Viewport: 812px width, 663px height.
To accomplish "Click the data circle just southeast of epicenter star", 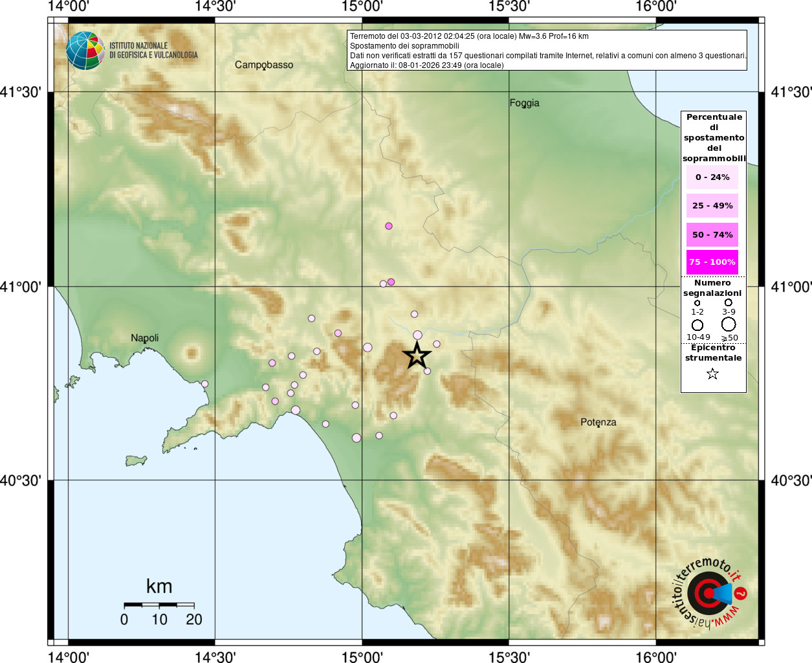I will point(427,371).
